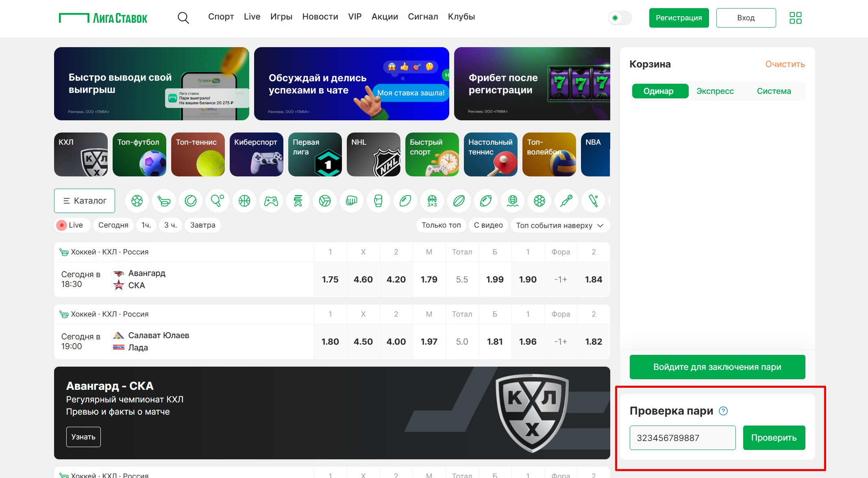This screenshot has height=478, width=868.
Task: Open the apps grid icon in header
Action: (x=795, y=18)
